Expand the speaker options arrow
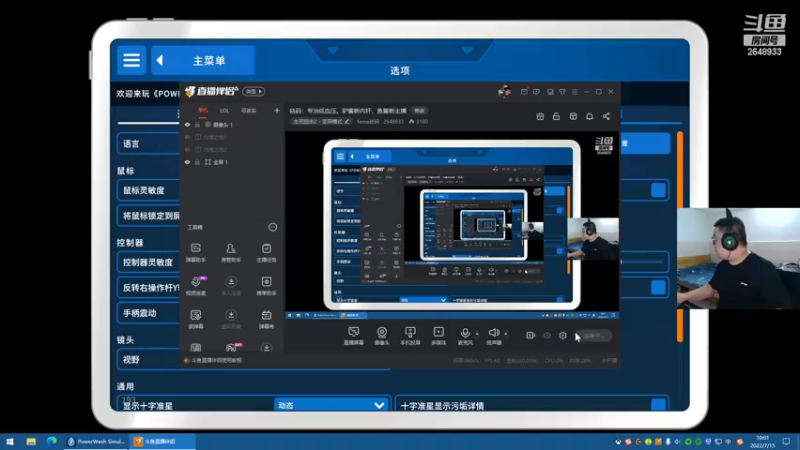800x450 pixels. (x=506, y=334)
